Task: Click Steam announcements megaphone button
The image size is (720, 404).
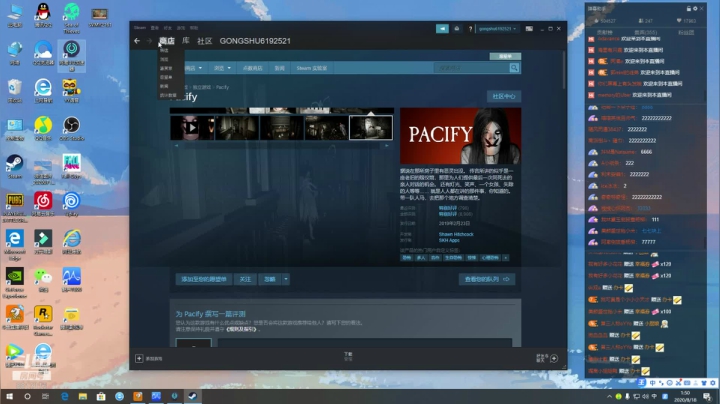Action: (x=442, y=29)
